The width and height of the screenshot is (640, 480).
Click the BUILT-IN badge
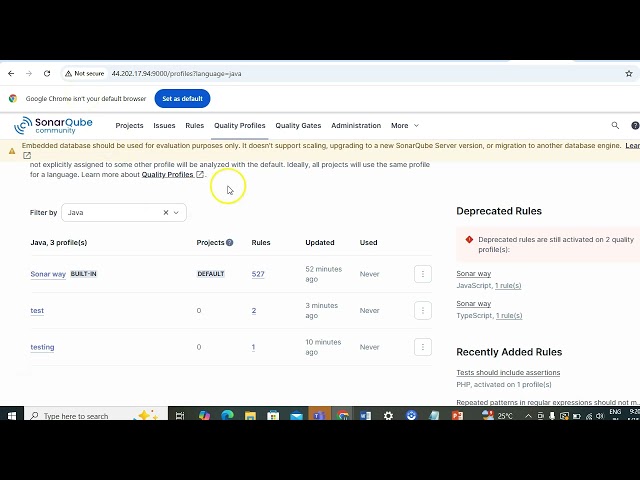83,274
